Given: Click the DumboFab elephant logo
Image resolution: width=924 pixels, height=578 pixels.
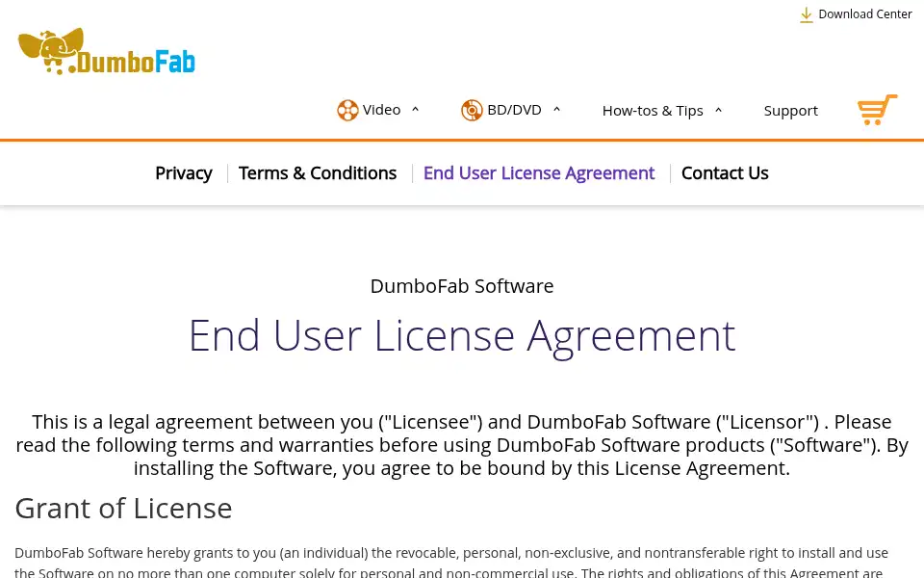Looking at the screenshot, I should point(107,52).
